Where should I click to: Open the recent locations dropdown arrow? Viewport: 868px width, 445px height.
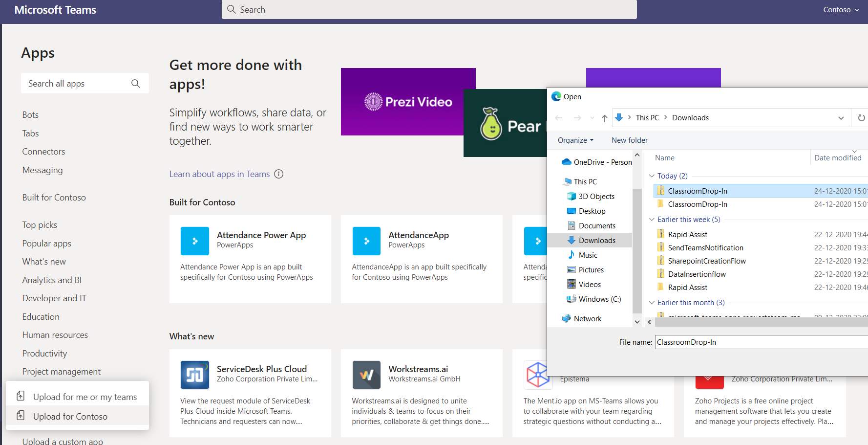point(592,118)
